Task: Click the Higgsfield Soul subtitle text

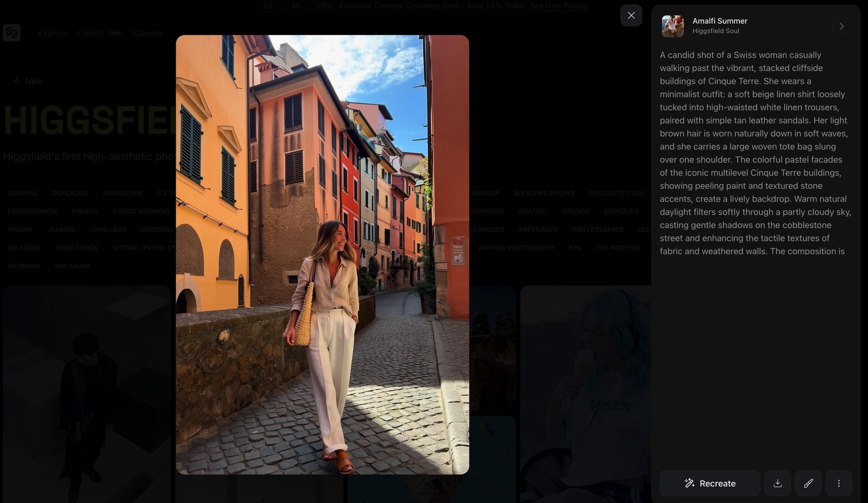Action: pos(716,31)
